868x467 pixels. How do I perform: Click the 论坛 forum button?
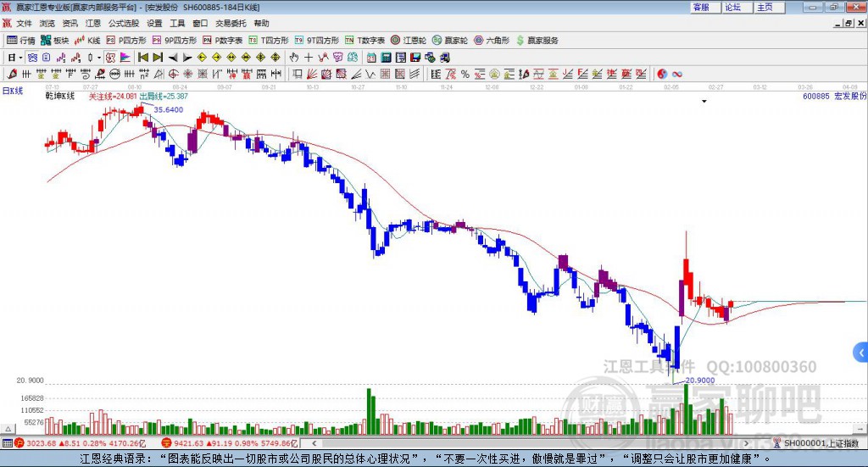coord(737,7)
